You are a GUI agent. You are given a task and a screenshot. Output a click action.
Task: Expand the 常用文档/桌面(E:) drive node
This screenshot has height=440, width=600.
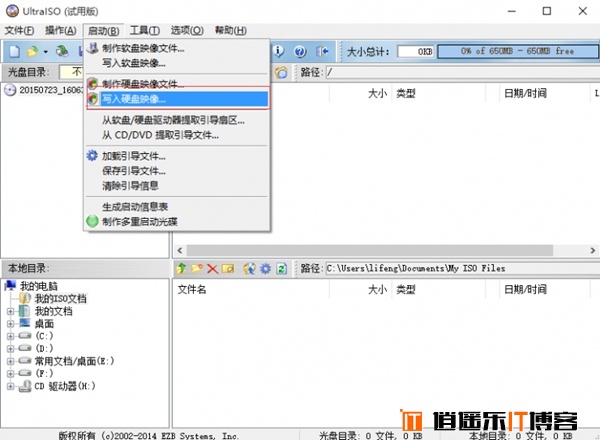click(x=11, y=361)
